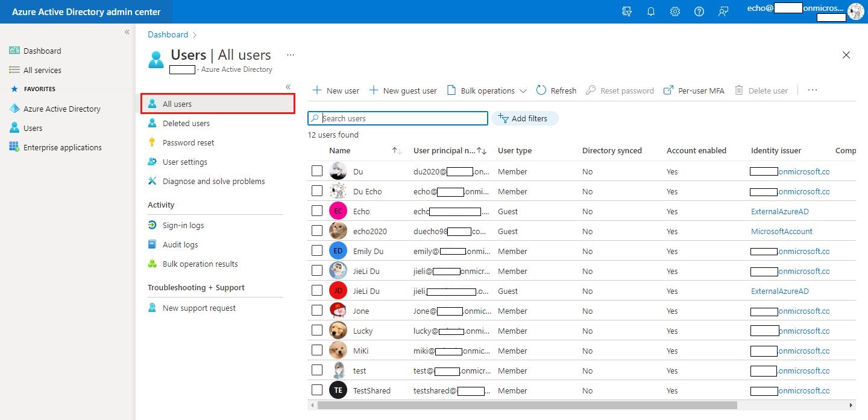Select All users menu item
Image resolution: width=868 pixels, height=420 pixels.
[x=218, y=104]
